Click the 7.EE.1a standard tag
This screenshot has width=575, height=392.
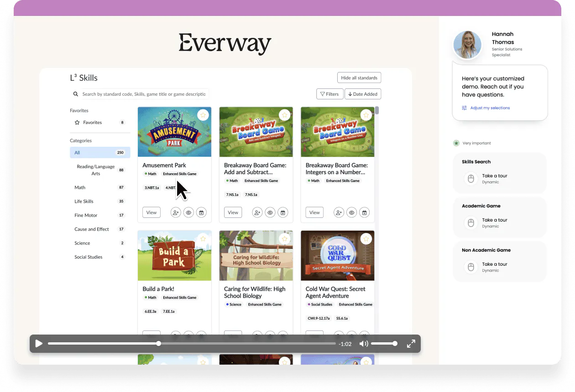(x=169, y=311)
